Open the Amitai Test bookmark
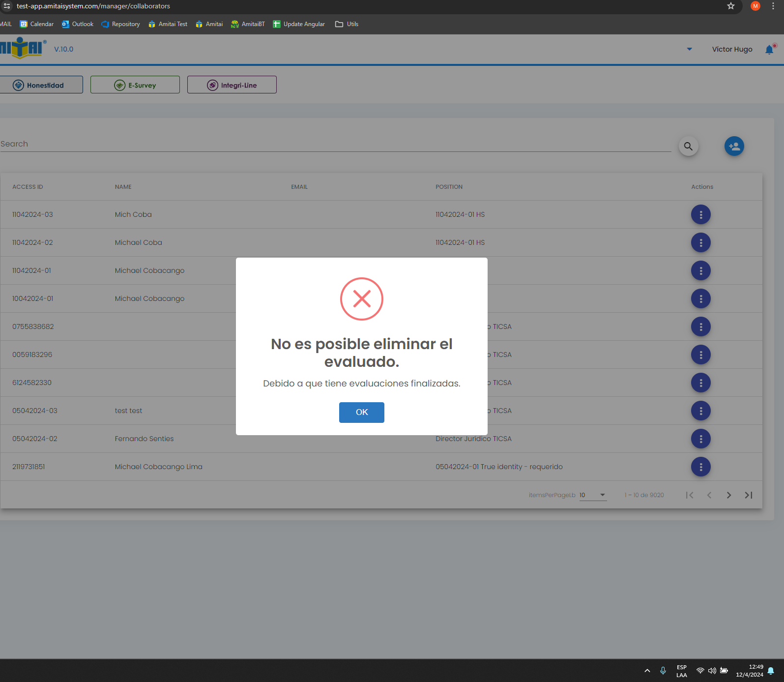This screenshot has height=682, width=784. coord(168,24)
